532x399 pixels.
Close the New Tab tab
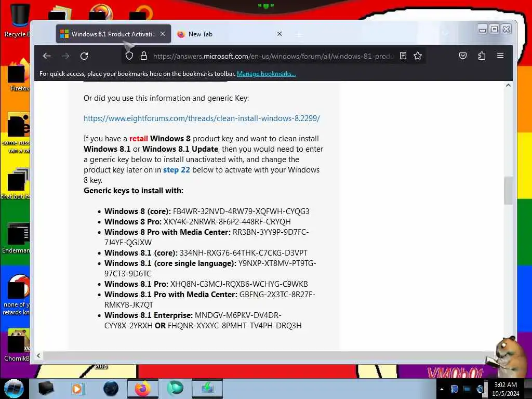(279, 34)
